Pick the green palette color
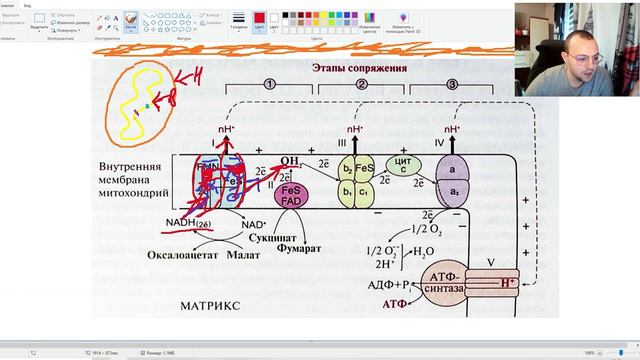Viewport: 640px width, 360px height. [331, 15]
